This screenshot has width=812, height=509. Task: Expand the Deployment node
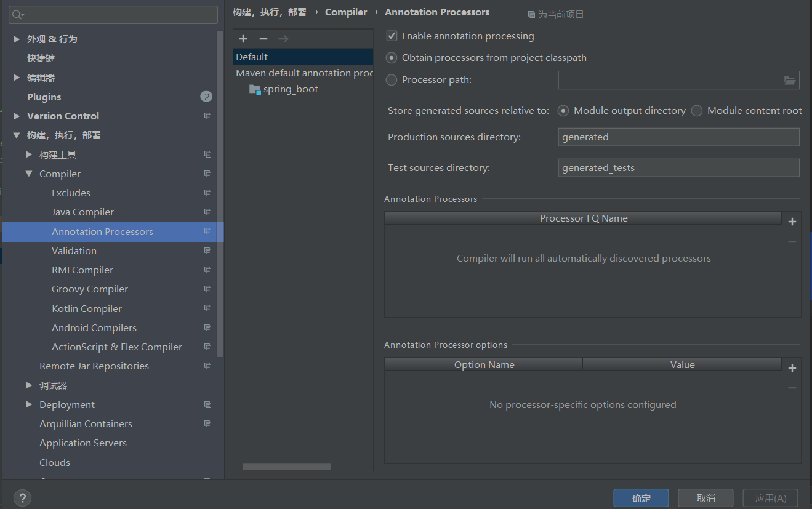coord(29,404)
